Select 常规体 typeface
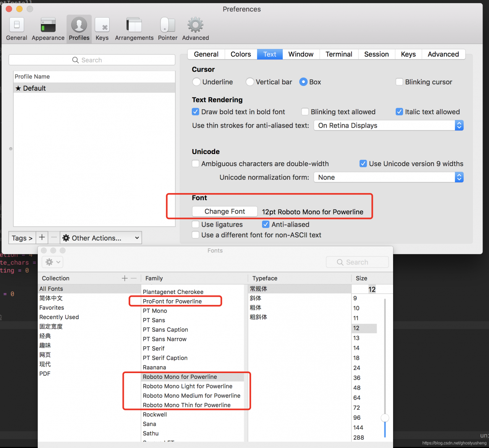This screenshot has width=489, height=448. pos(300,289)
